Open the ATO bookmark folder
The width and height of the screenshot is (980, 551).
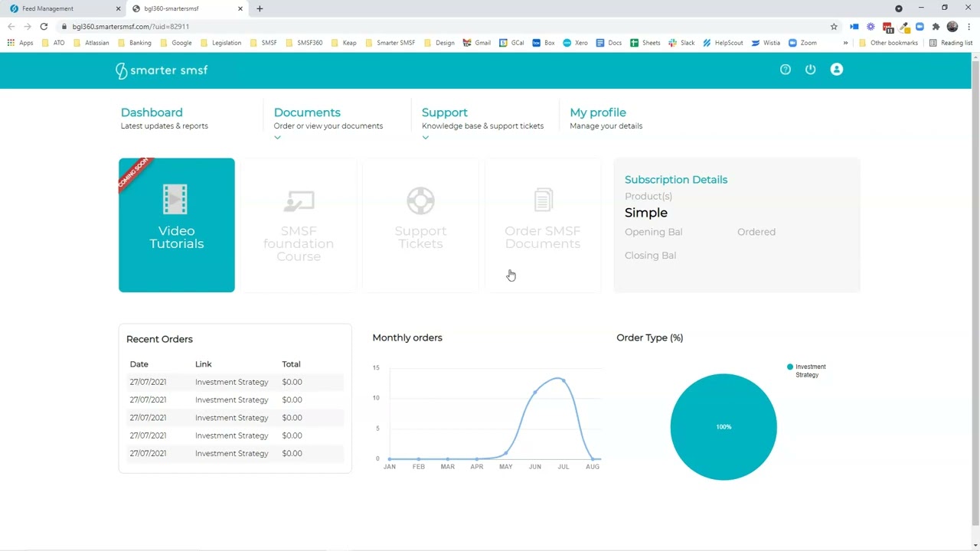point(54,43)
